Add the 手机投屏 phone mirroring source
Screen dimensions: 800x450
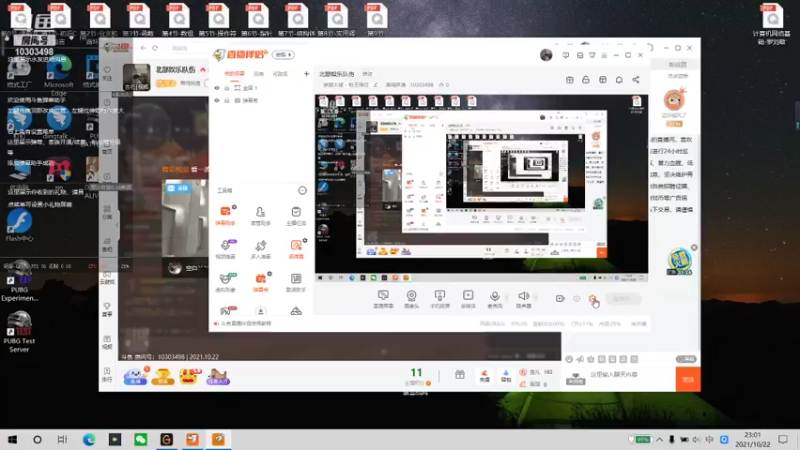click(x=439, y=298)
